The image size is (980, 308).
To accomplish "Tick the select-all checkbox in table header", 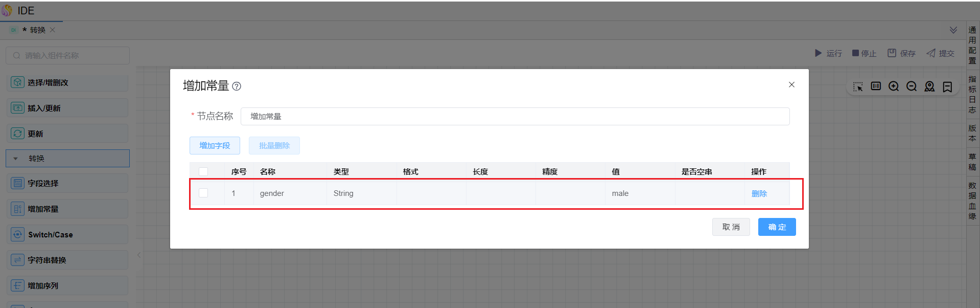I will (203, 171).
